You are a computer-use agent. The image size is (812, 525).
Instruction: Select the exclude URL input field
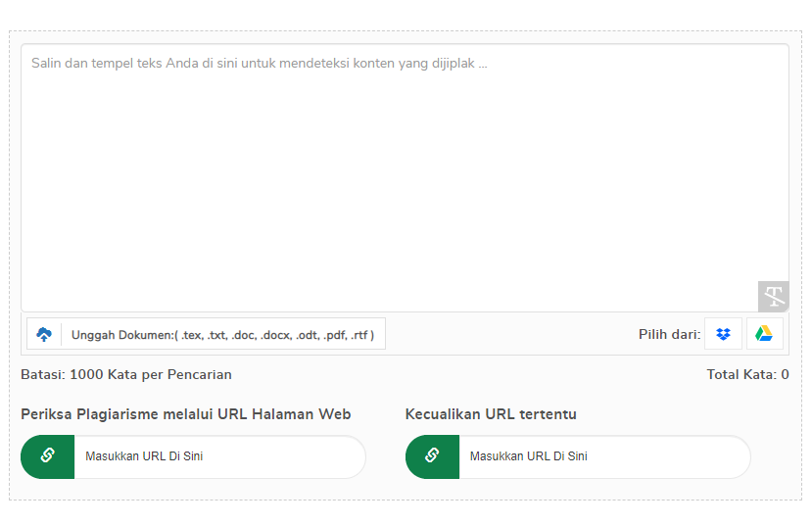point(604,456)
